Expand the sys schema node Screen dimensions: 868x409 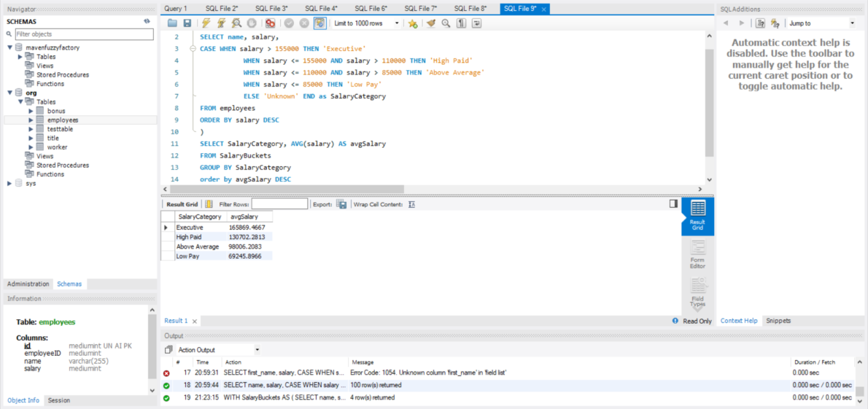[x=10, y=184]
